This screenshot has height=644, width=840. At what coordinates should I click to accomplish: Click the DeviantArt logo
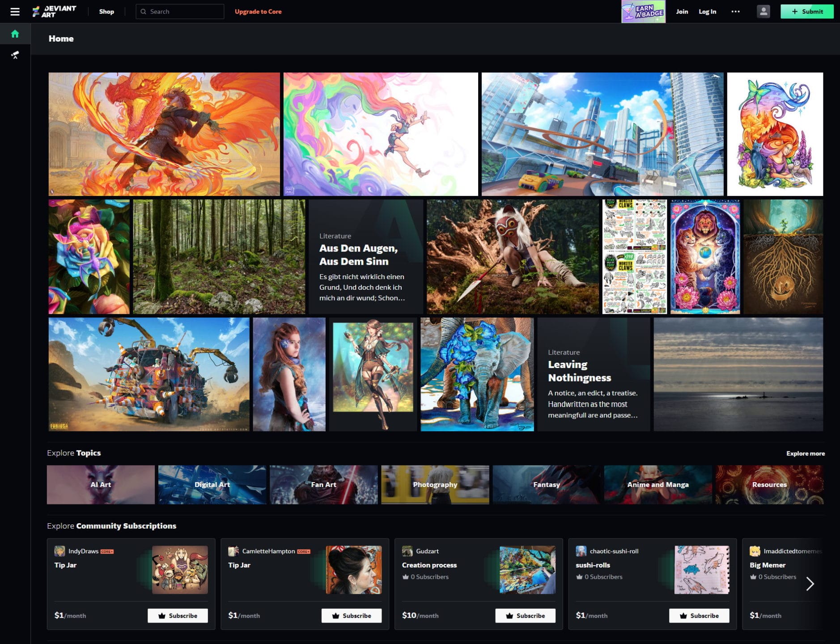pos(55,12)
